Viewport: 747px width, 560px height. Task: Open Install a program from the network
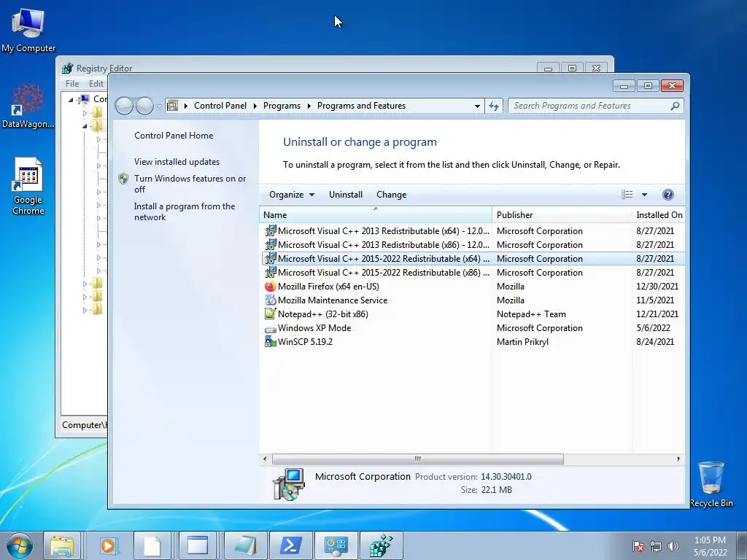185,211
